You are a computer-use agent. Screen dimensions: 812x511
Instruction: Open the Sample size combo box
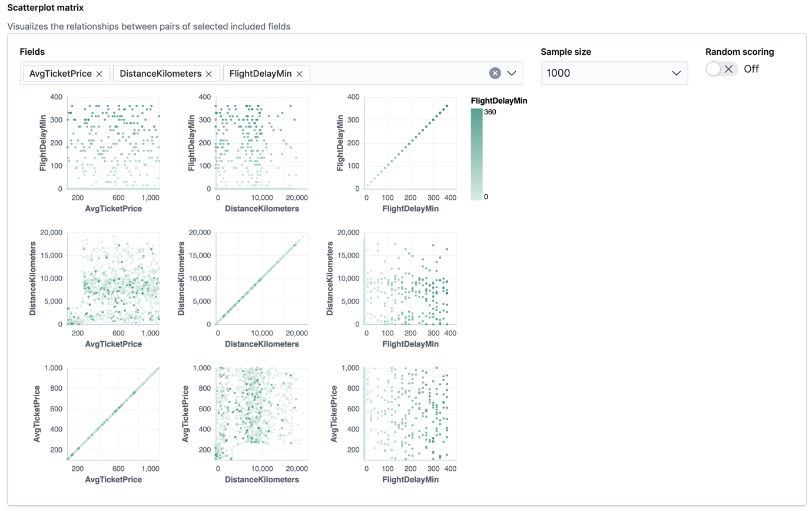(x=614, y=72)
